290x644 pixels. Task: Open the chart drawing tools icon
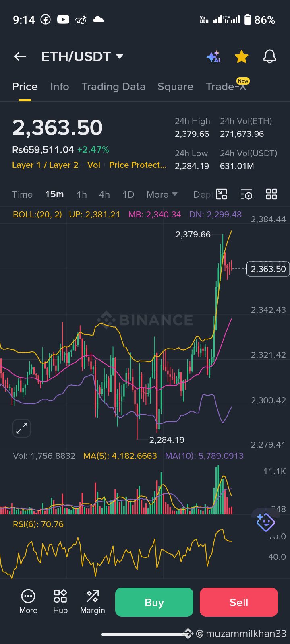(x=222, y=194)
